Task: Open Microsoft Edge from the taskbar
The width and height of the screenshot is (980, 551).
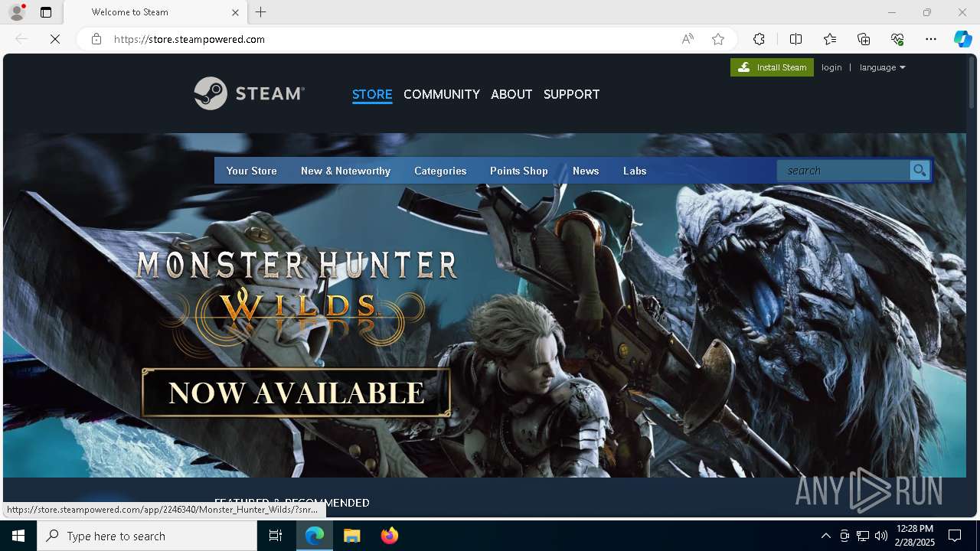Action: (x=315, y=536)
